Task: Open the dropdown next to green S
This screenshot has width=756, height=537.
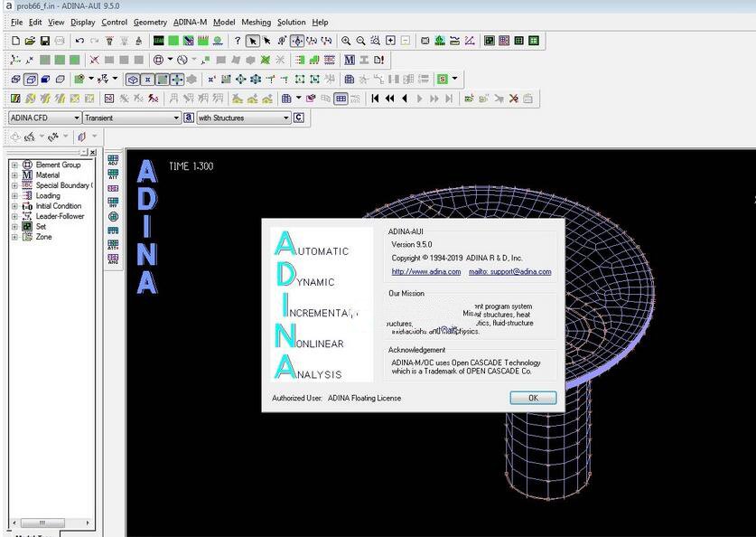Action: coord(454,80)
